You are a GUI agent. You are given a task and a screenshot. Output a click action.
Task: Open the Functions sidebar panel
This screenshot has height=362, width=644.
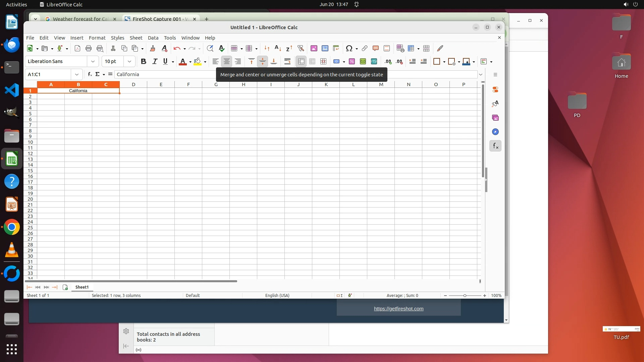(x=495, y=146)
